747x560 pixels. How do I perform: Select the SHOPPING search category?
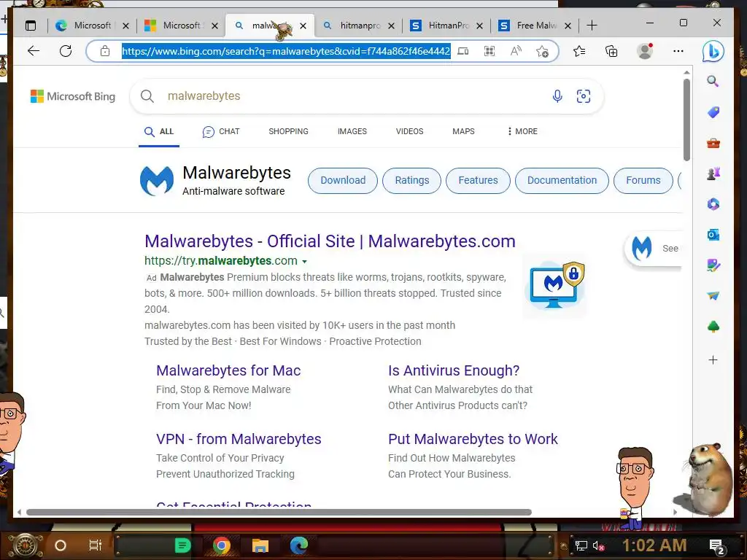[x=288, y=131]
